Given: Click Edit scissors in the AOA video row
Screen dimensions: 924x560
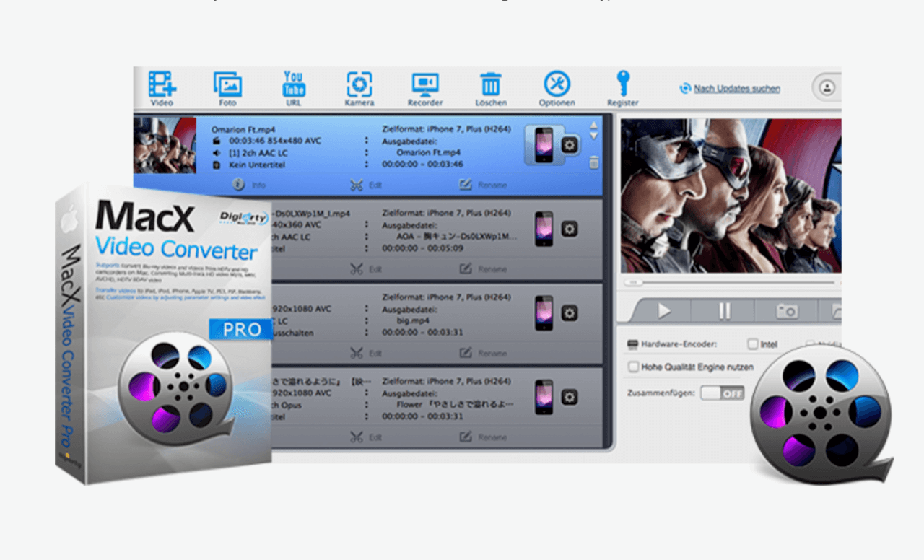Looking at the screenshot, I should [x=366, y=268].
